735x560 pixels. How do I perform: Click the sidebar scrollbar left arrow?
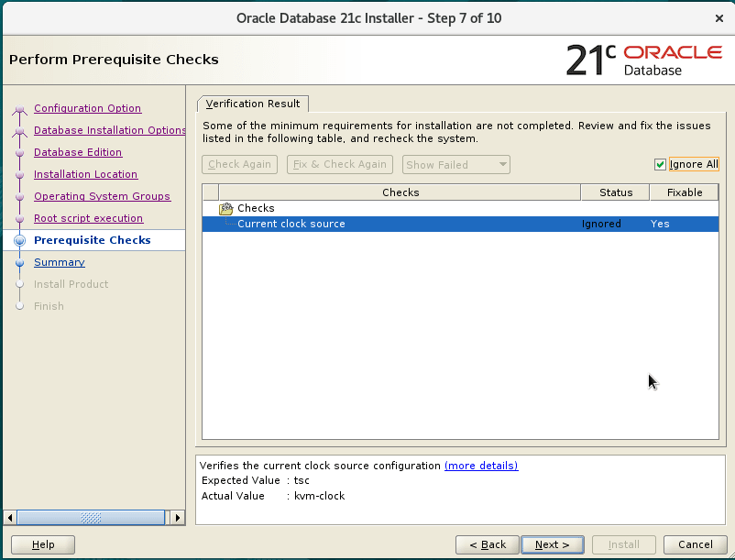tap(10, 518)
